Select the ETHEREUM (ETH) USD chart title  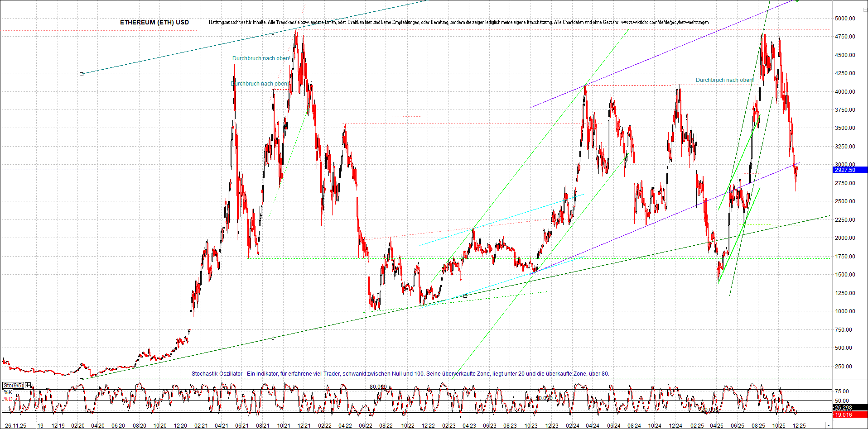[154, 22]
